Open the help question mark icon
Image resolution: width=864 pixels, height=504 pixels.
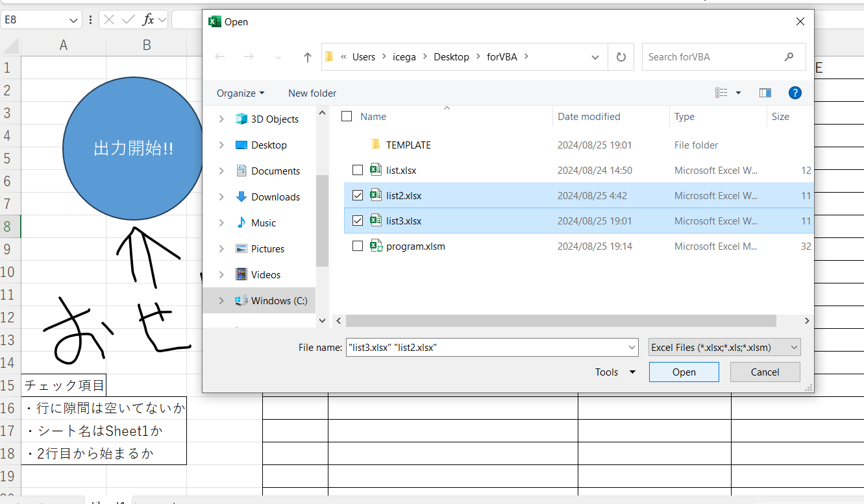click(795, 93)
